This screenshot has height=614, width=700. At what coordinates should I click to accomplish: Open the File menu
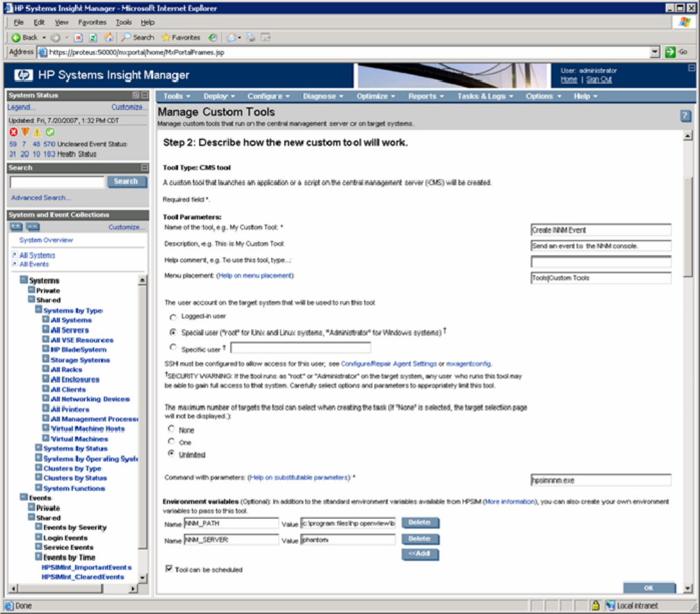point(18,22)
